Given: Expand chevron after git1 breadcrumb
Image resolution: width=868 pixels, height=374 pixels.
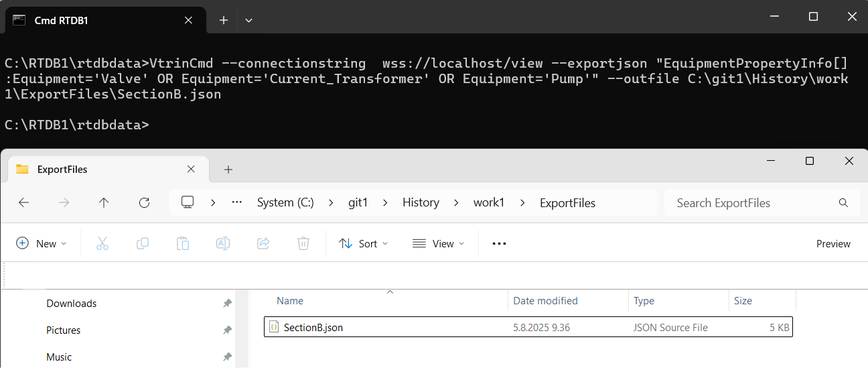Looking at the screenshot, I should point(386,202).
